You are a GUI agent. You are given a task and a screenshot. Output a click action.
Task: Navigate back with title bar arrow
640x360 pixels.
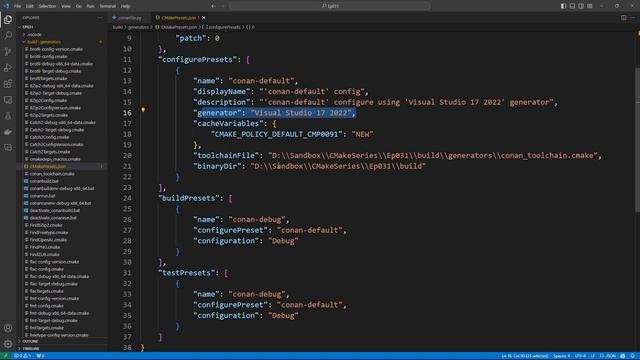[x=213, y=6]
